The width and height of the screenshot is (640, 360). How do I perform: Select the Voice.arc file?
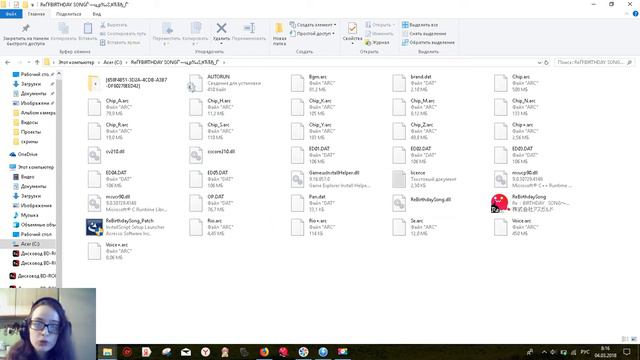tap(516, 227)
